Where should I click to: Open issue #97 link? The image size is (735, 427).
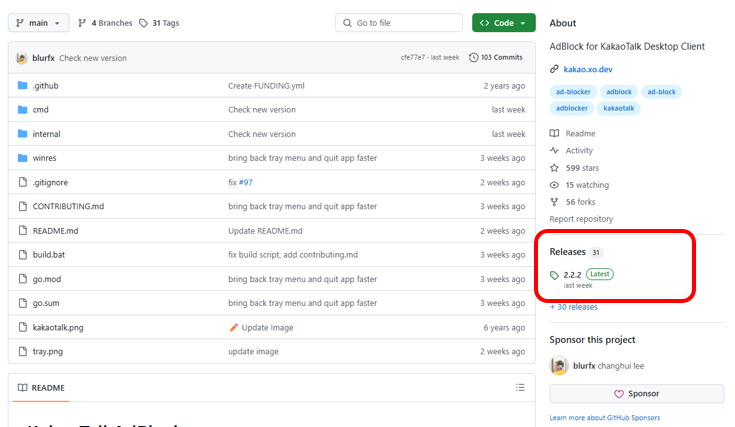(x=246, y=182)
